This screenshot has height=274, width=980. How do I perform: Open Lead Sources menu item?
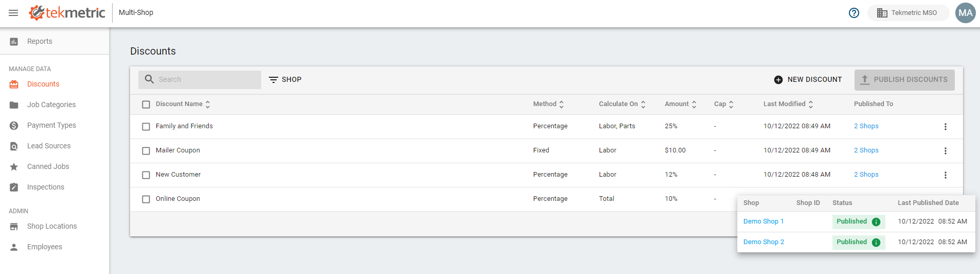tap(49, 146)
